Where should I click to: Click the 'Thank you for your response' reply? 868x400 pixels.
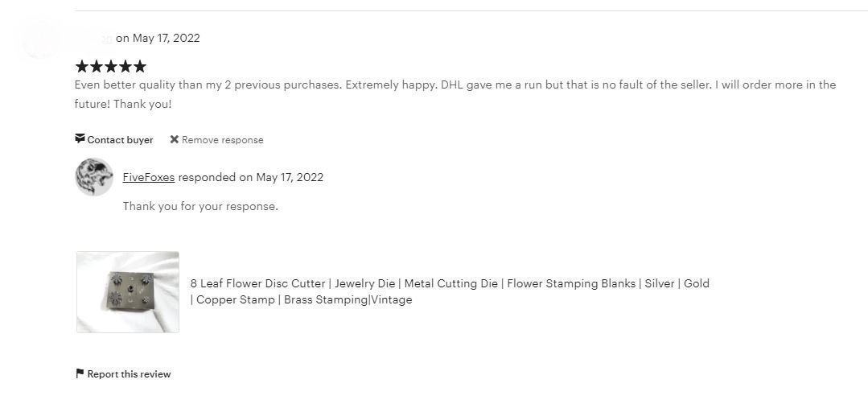coord(200,206)
